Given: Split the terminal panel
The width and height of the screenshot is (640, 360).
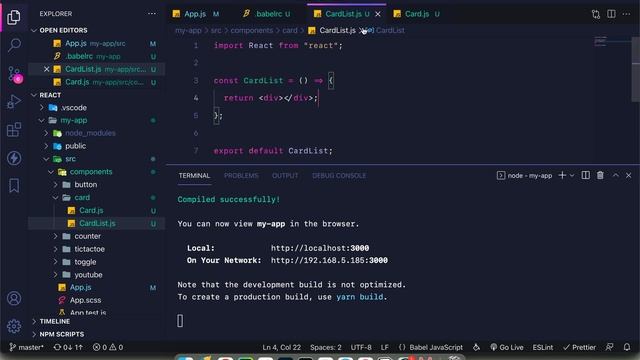Looking at the screenshot, I should [585, 175].
